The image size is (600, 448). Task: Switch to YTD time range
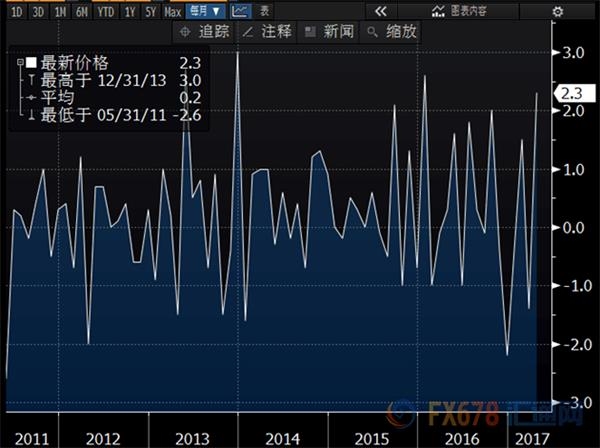[105, 12]
